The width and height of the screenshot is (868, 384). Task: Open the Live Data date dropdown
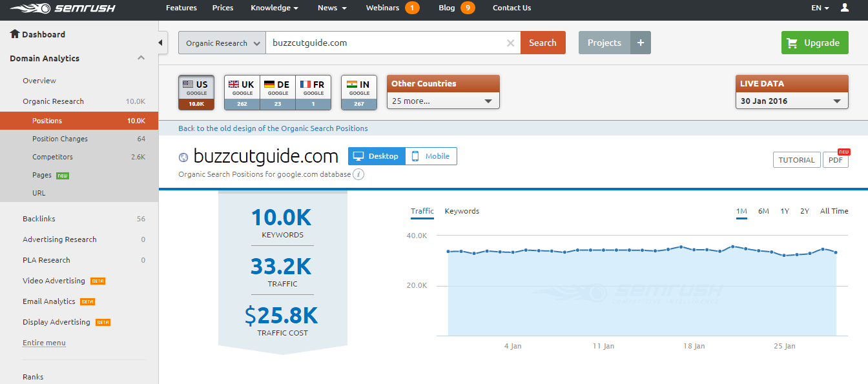pyautogui.click(x=791, y=101)
